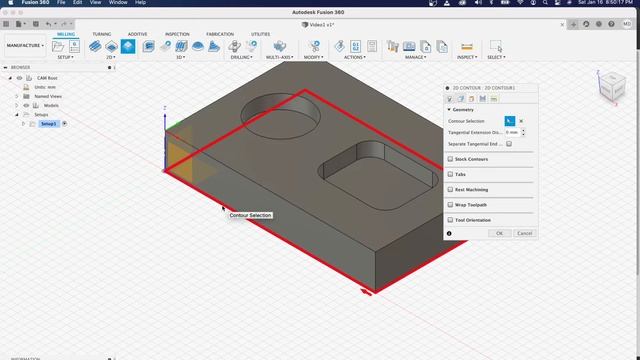This screenshot has width=640, height=360.
Task: Open the MULTI-AXIS dropdown menu
Action: 280,57
